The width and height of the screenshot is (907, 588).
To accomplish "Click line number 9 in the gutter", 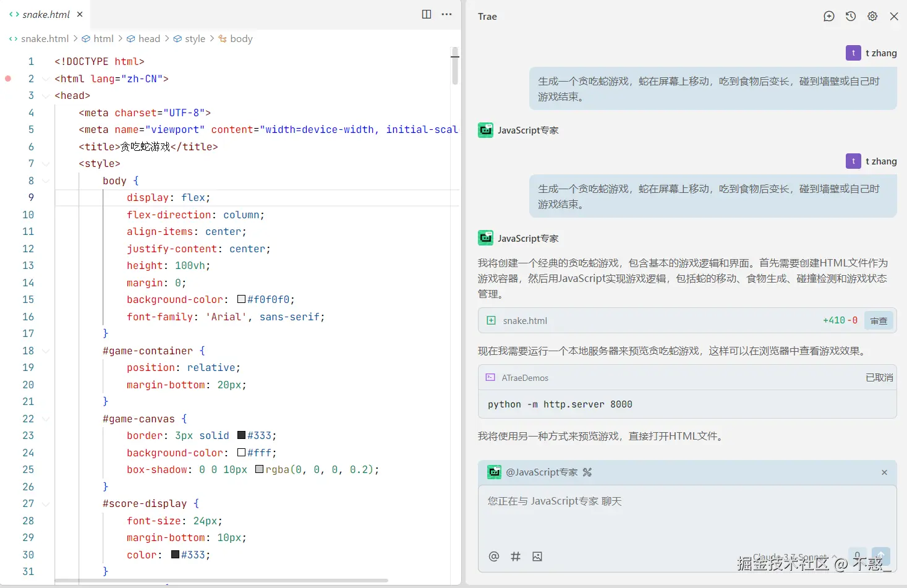I will 31,198.
